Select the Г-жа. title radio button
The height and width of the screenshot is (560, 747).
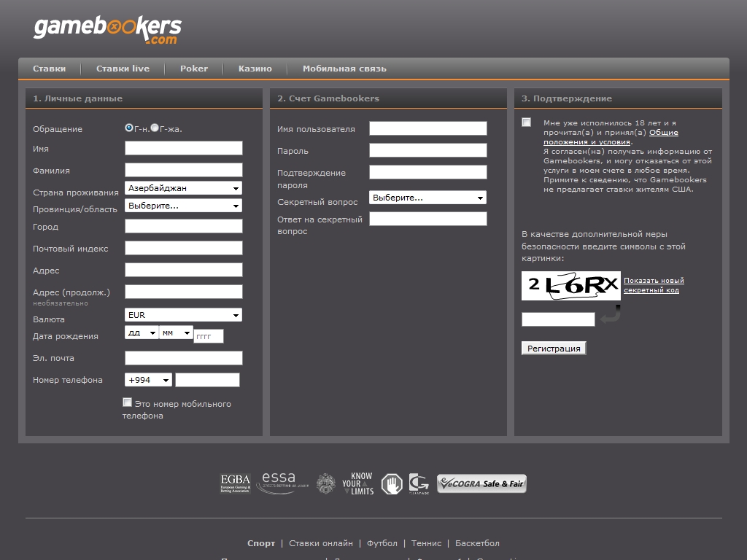[155, 128]
